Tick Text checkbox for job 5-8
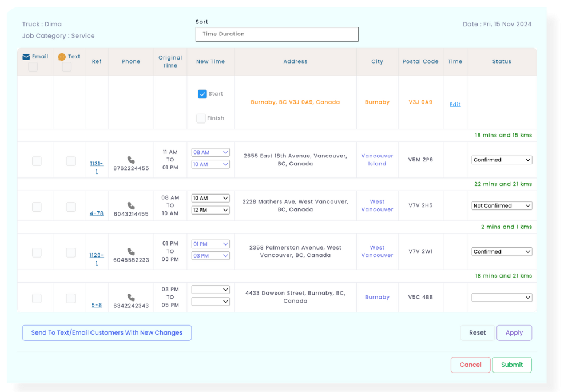This screenshot has height=392, width=572. pos(71,298)
